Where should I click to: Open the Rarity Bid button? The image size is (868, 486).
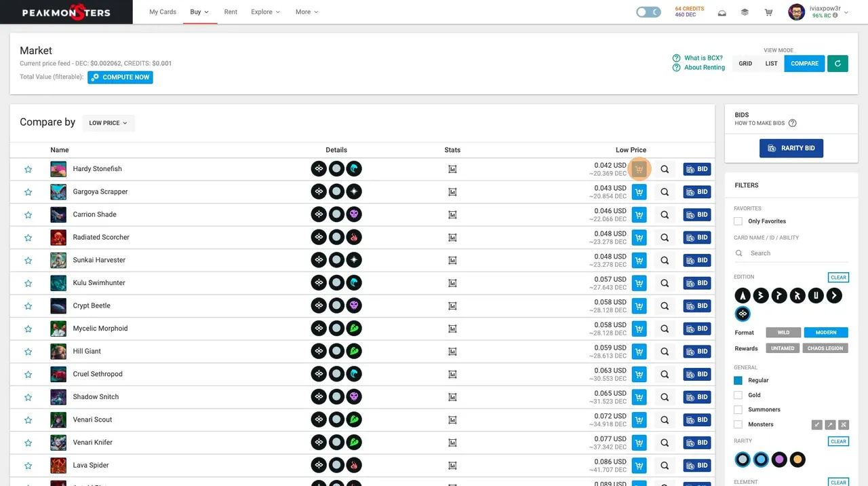coord(791,148)
